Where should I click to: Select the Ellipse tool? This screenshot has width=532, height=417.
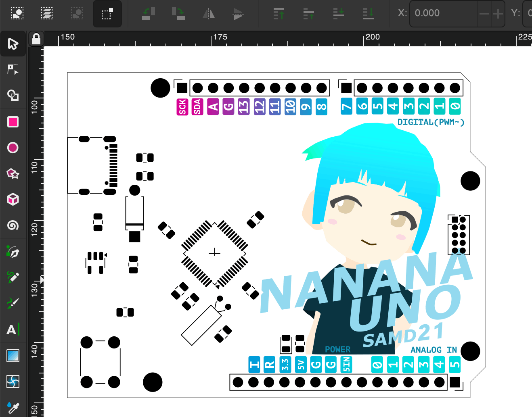tap(13, 148)
